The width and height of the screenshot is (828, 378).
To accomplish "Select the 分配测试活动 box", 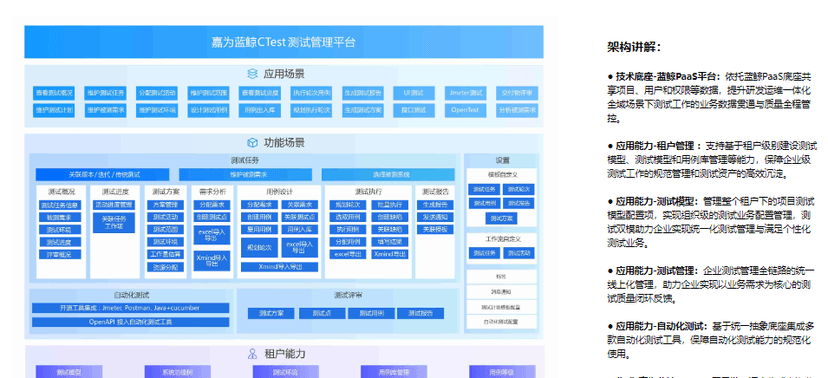I will click(157, 93).
